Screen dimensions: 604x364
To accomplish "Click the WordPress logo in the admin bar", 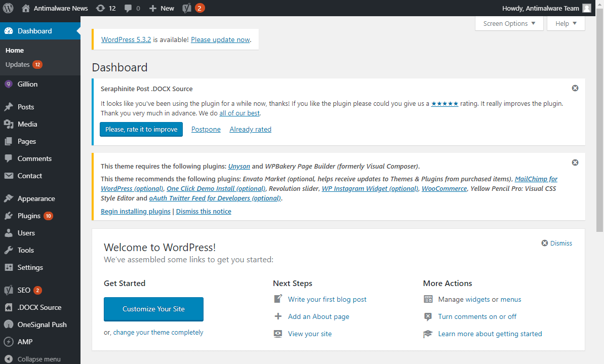I will (8, 8).
